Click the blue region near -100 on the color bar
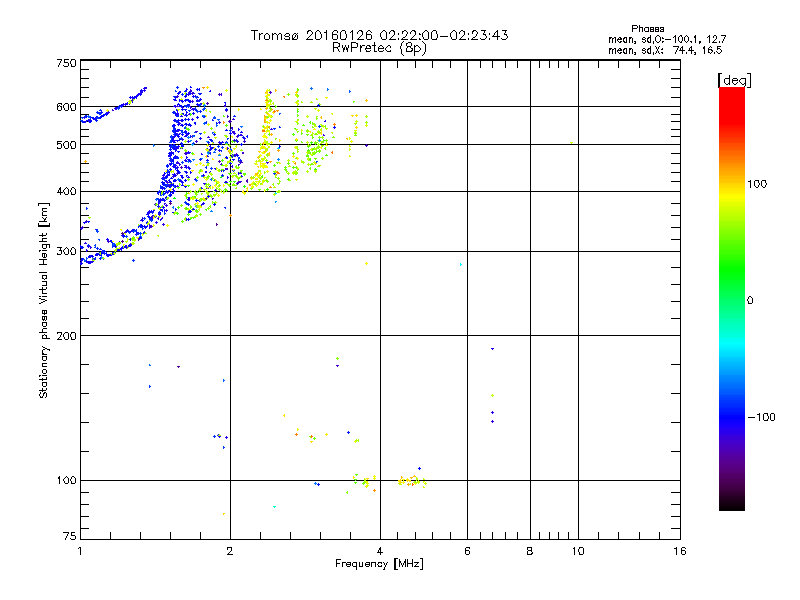Screen dimensions: 800x600 [732, 417]
